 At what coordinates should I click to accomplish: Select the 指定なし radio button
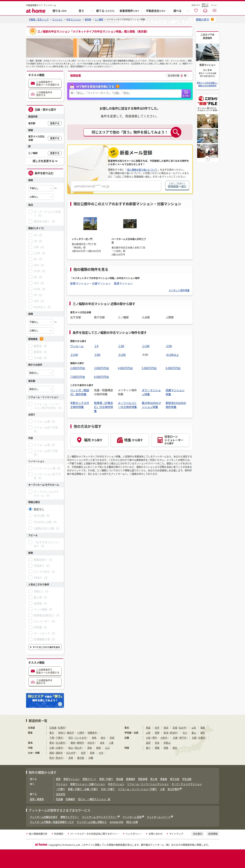point(30,509)
